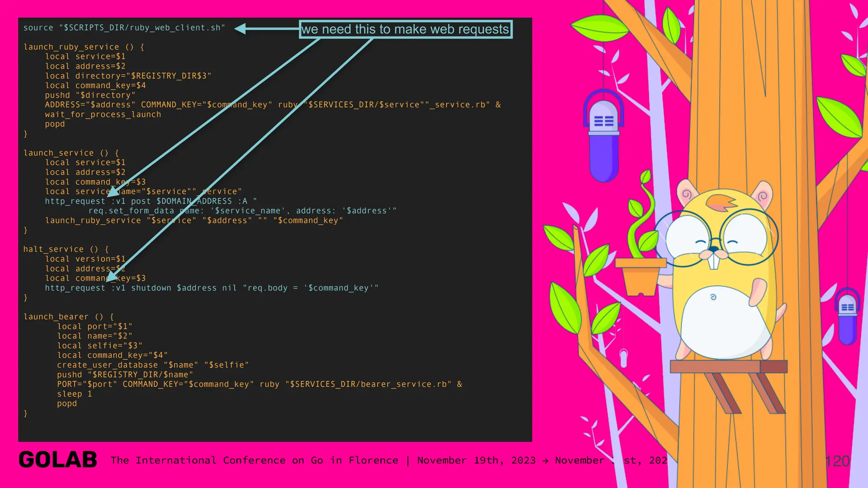Click the 'halt_service () {' function header

66,250
